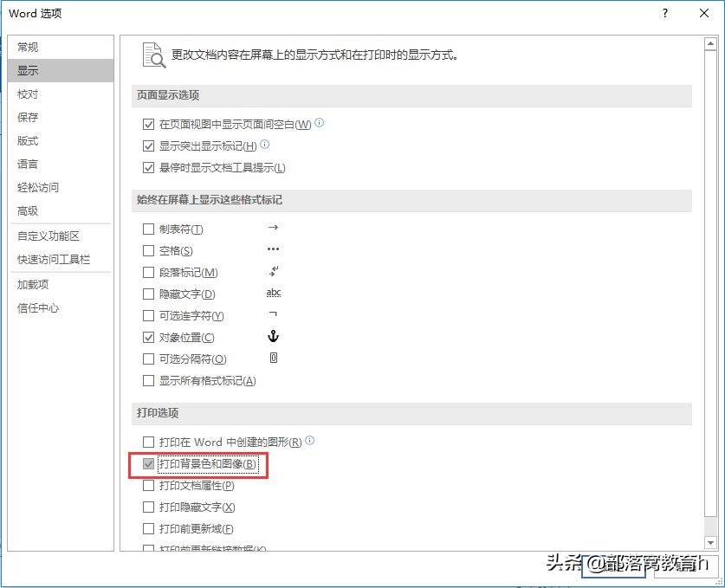Screen dimensions: 725x588
Task: Toggle 在页面视图中显示页面间空白 checkbox
Action: 148,125
